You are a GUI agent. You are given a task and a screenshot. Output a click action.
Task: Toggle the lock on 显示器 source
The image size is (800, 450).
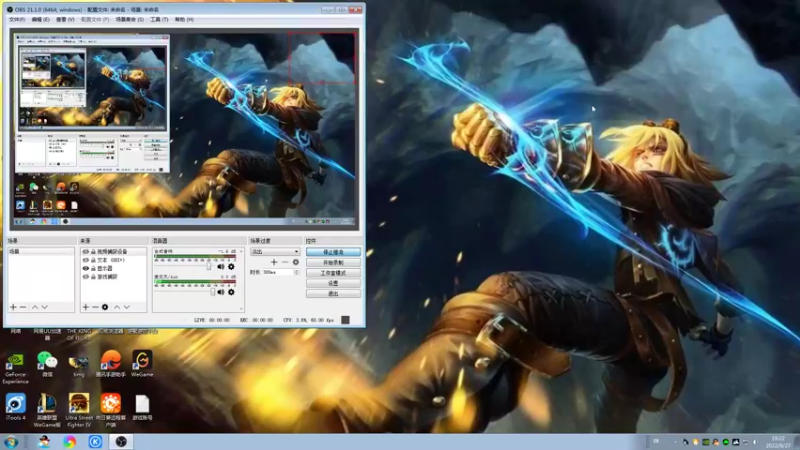93,268
